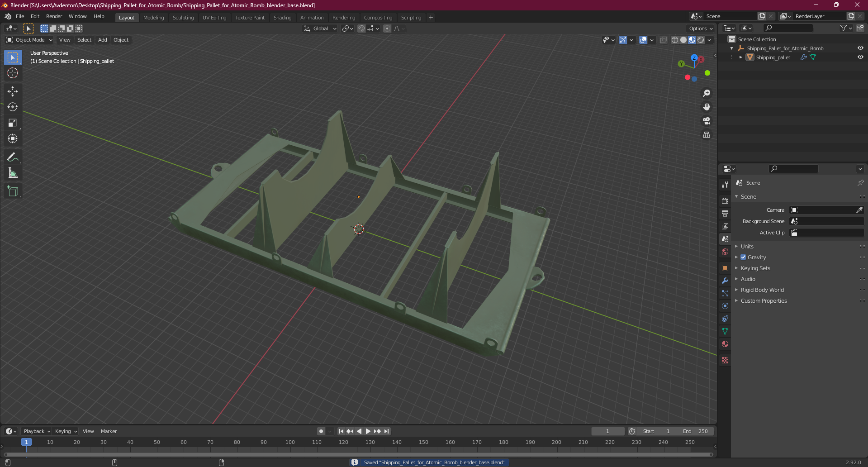Viewport: 868px width, 467px height.
Task: Switch perspective/orthographic grid icon
Action: pos(707,135)
